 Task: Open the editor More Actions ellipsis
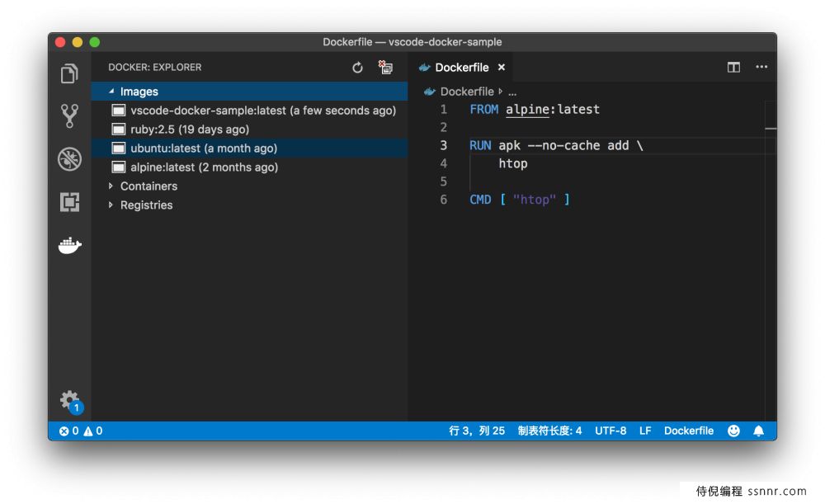pos(761,67)
